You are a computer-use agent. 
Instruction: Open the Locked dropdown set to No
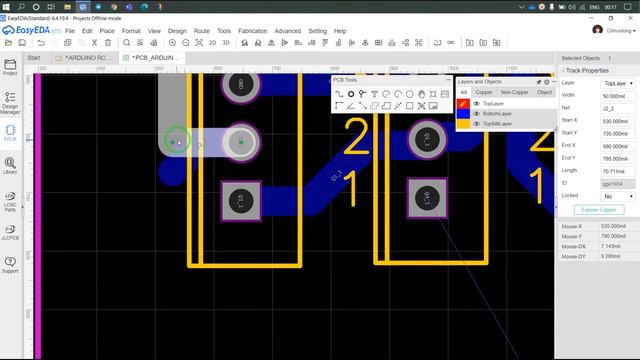618,196
